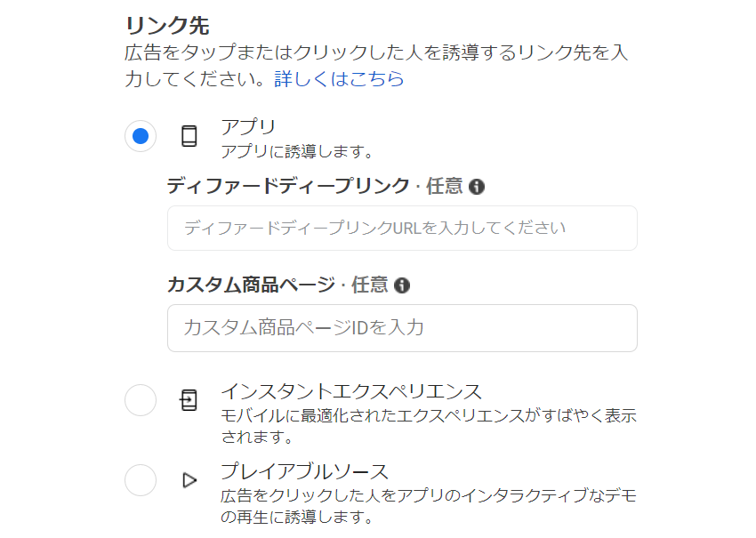
Task: Click the プレイアブルソース option title
Action: (305, 471)
